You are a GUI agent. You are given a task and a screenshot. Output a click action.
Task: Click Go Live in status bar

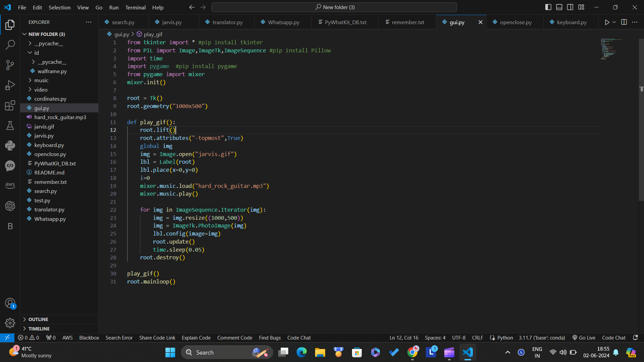click(584, 338)
